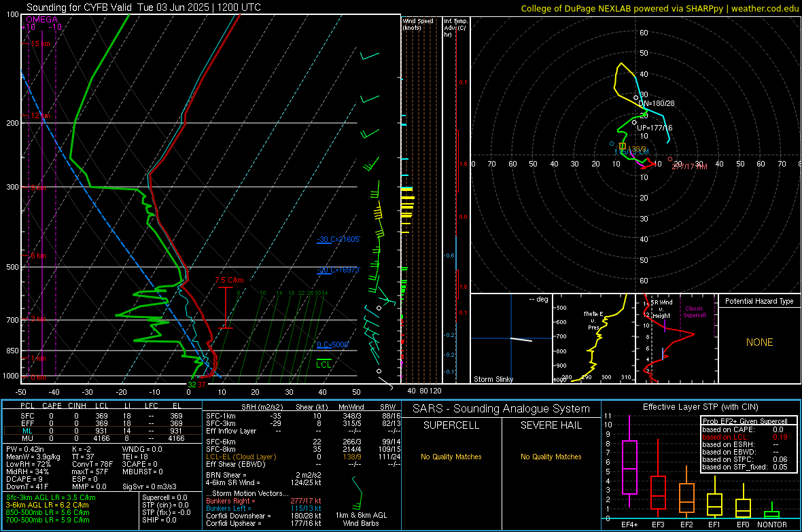This screenshot has width=802, height=532.
Task: Click the 'Potential Hazard Type' header
Action: click(759, 301)
